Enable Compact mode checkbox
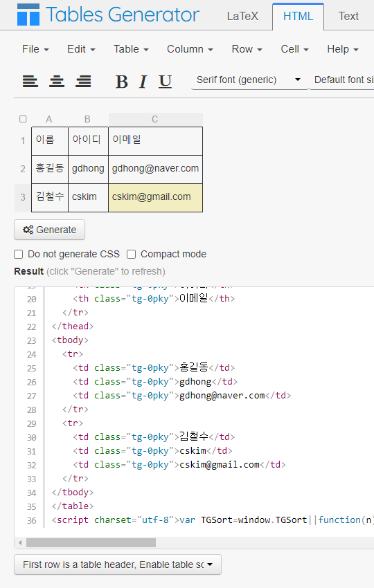Viewport: 374px width, 588px height. coord(131,255)
